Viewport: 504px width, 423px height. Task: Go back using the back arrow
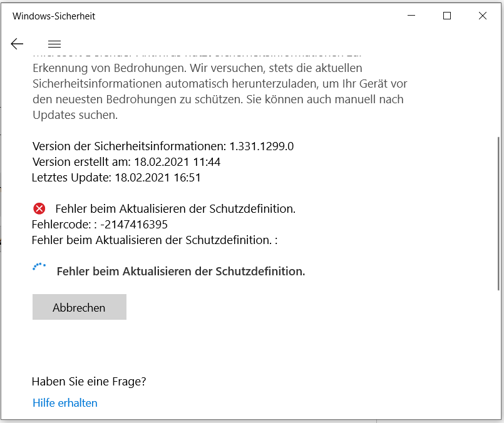(x=17, y=44)
